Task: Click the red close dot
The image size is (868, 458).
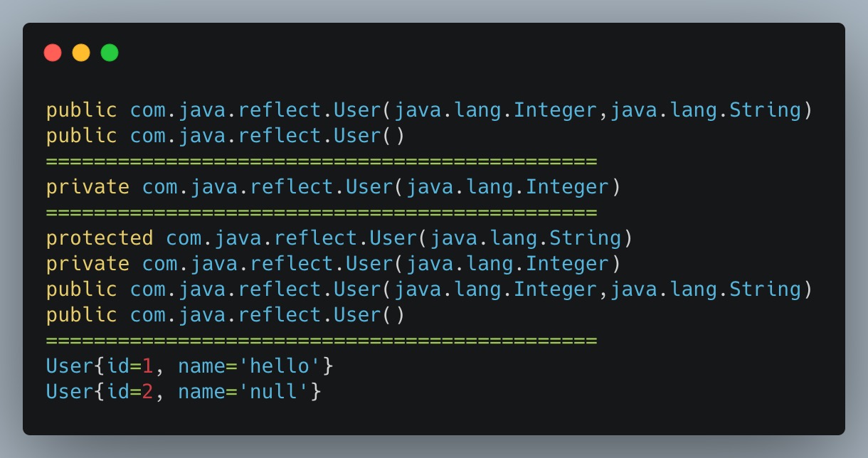Action: pos(53,53)
